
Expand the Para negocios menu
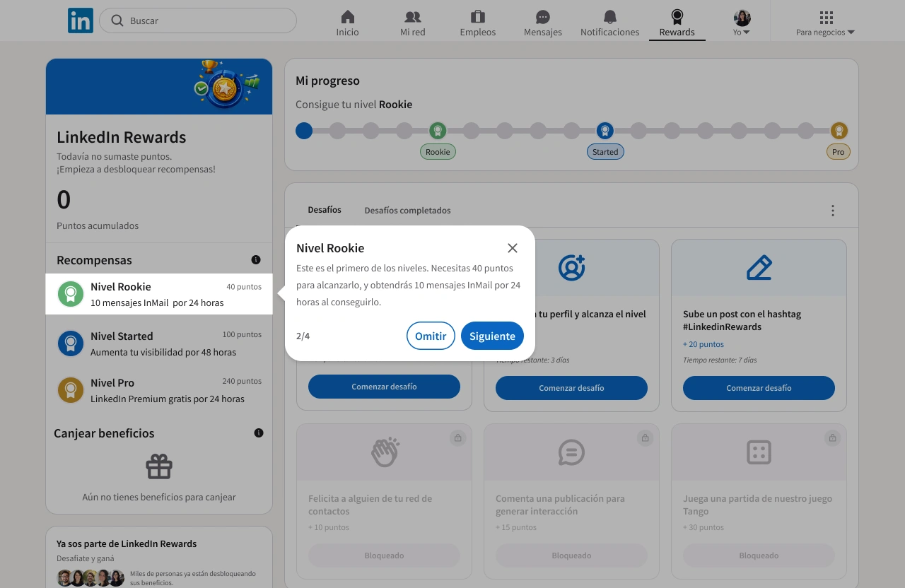tap(825, 23)
